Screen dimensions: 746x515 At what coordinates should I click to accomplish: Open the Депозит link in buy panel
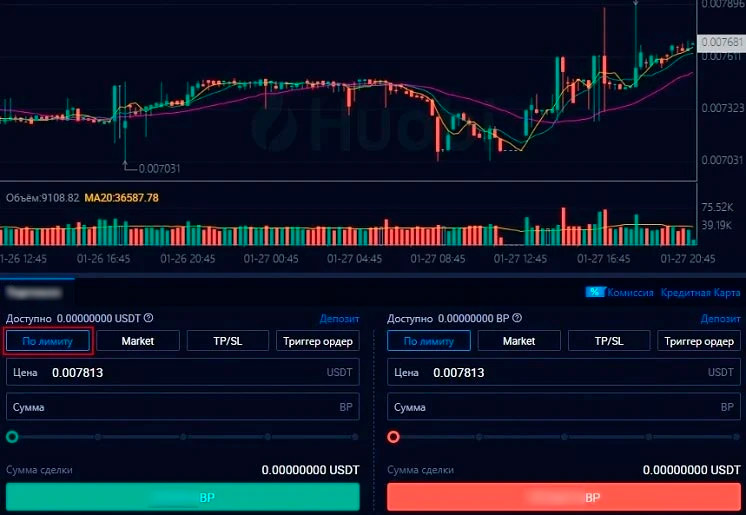[x=339, y=319]
